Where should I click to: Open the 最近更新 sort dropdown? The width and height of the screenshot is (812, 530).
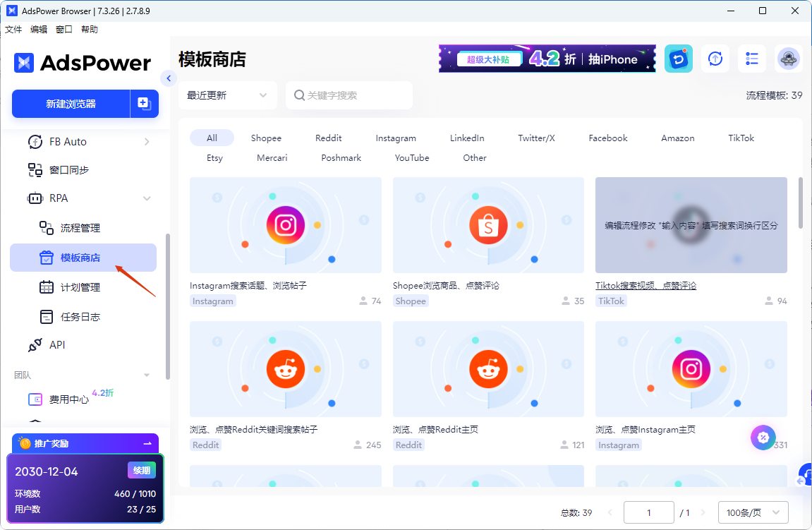click(227, 95)
